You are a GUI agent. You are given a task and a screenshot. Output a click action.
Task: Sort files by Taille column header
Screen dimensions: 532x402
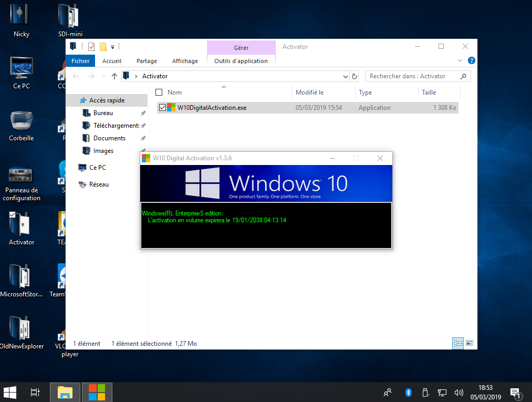tap(439, 92)
